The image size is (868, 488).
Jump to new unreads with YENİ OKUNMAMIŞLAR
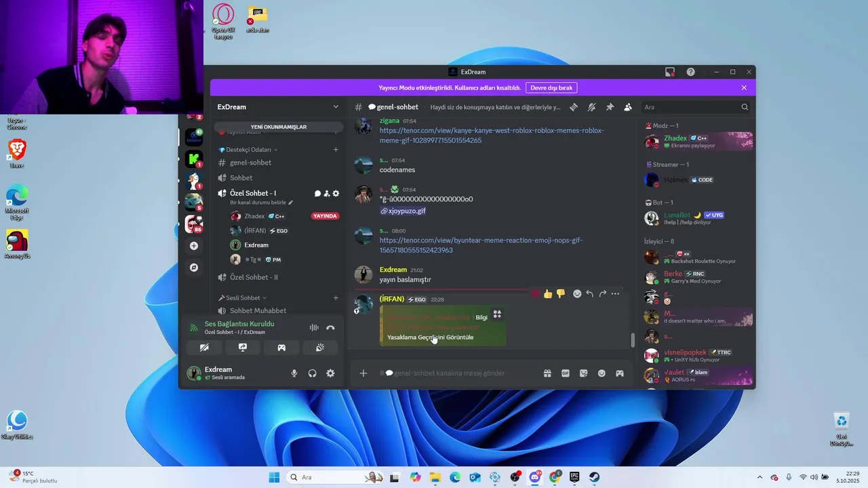click(279, 127)
